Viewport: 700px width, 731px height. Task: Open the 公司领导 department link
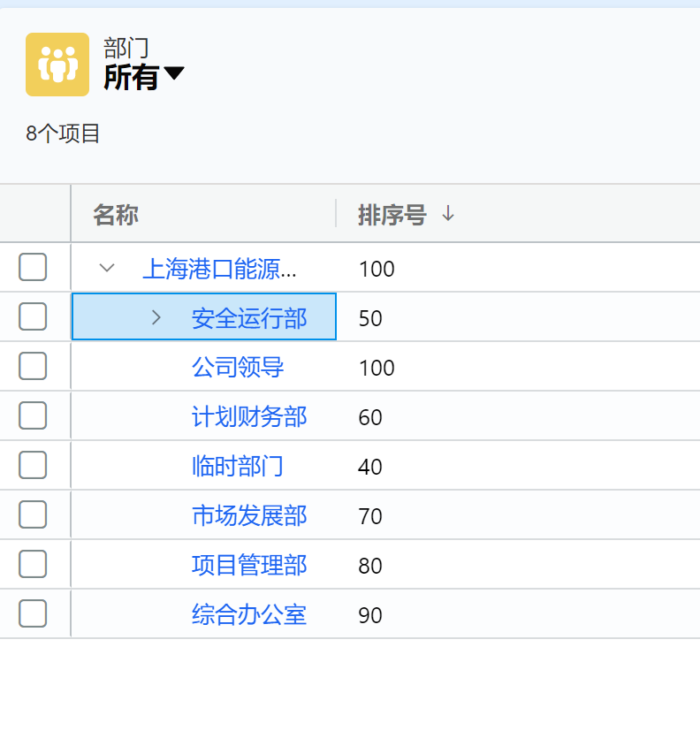(x=238, y=368)
